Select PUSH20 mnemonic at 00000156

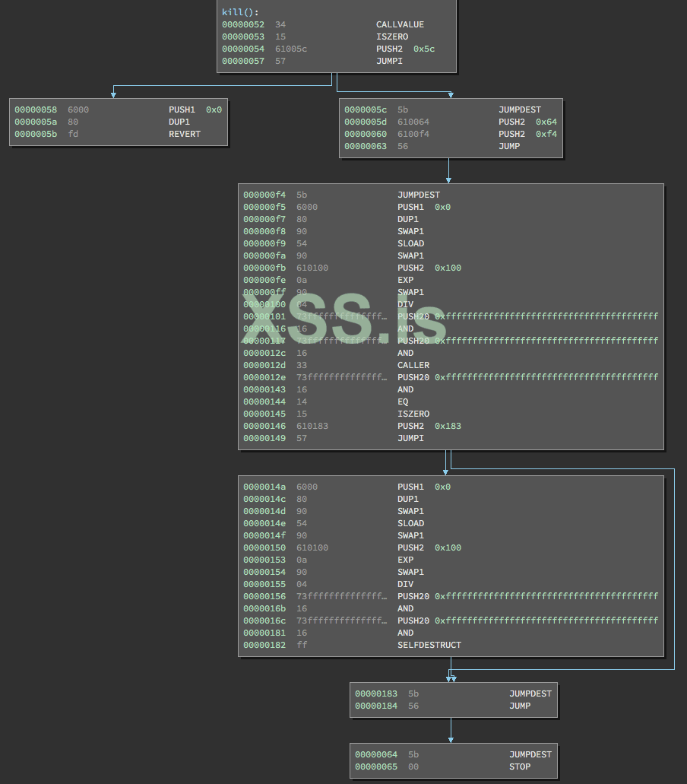click(x=413, y=596)
